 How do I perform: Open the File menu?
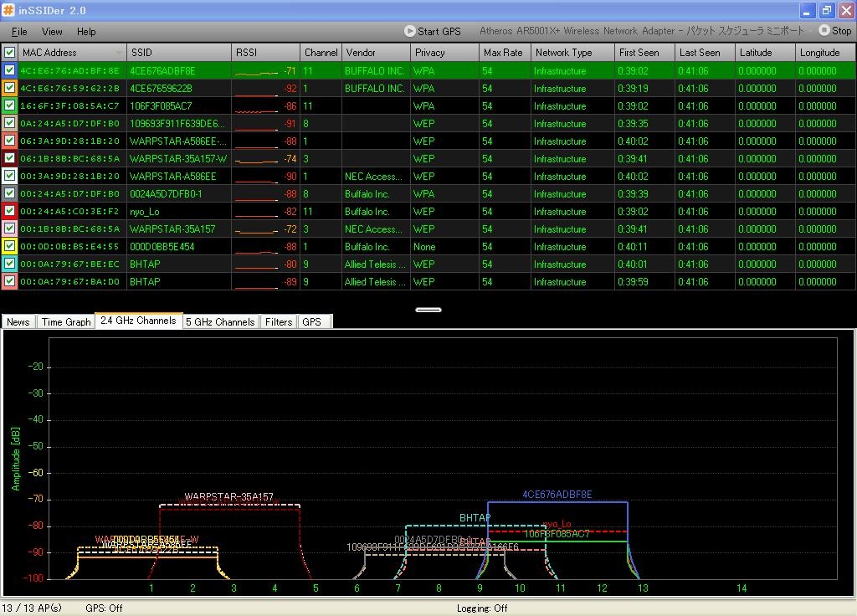pyautogui.click(x=19, y=32)
